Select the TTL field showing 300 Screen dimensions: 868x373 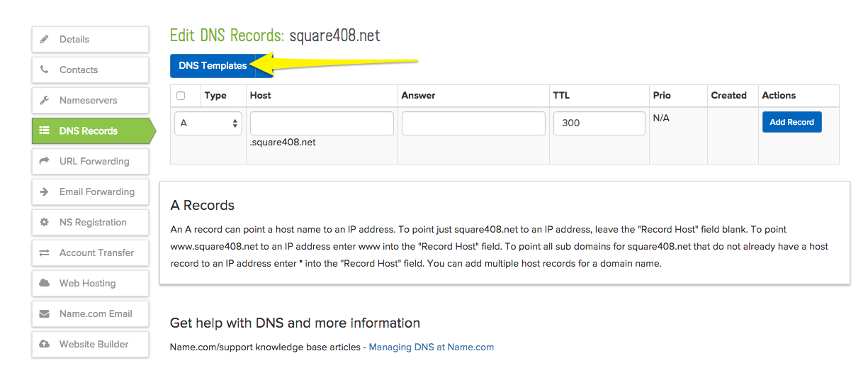(x=599, y=123)
